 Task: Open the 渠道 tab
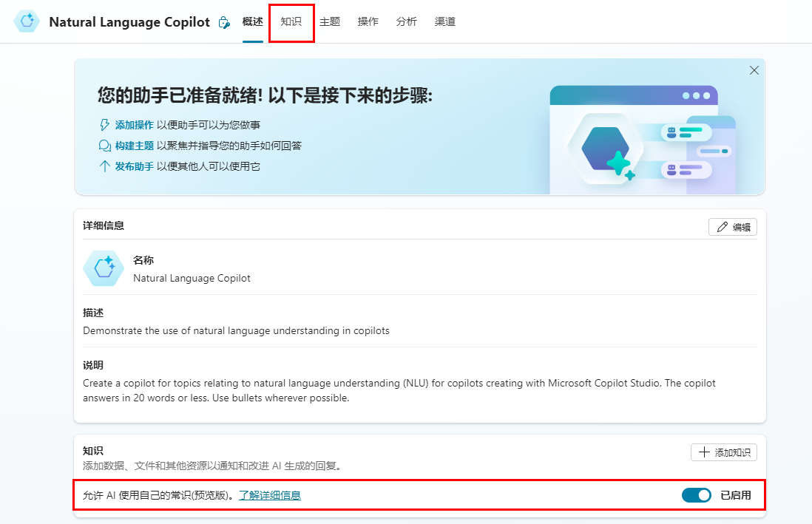[x=445, y=21]
